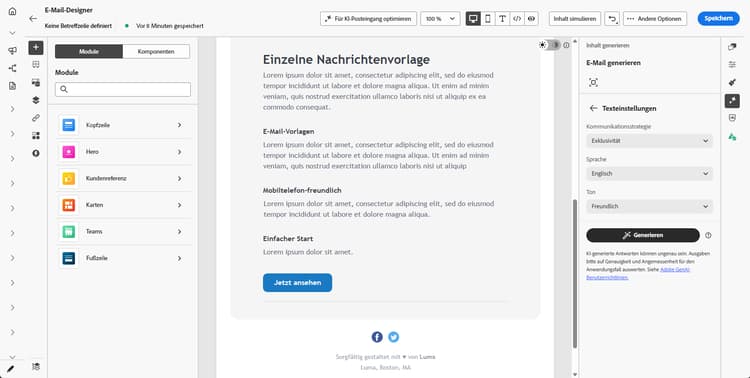750x378 pixels.
Task: Click the Module search field
Action: [x=123, y=89]
